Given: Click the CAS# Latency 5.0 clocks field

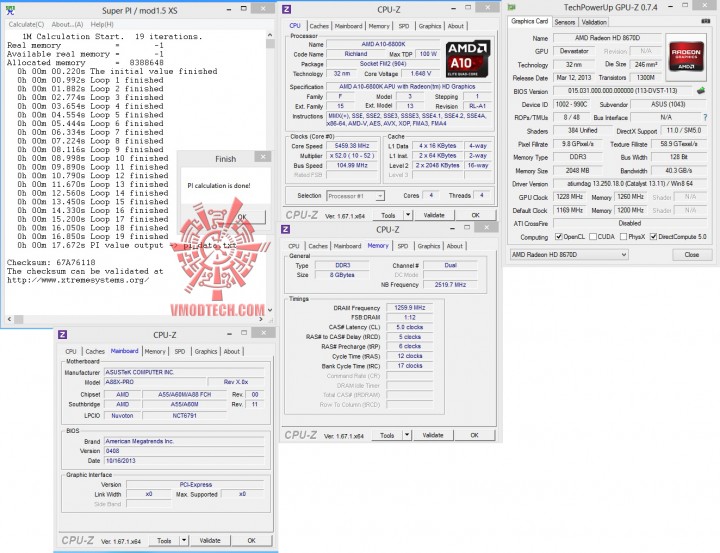Looking at the screenshot, I should point(409,327).
